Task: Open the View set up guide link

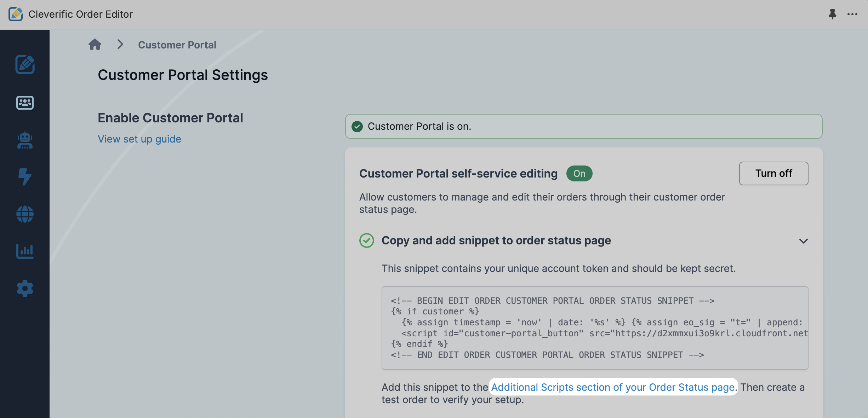Action: tap(139, 139)
